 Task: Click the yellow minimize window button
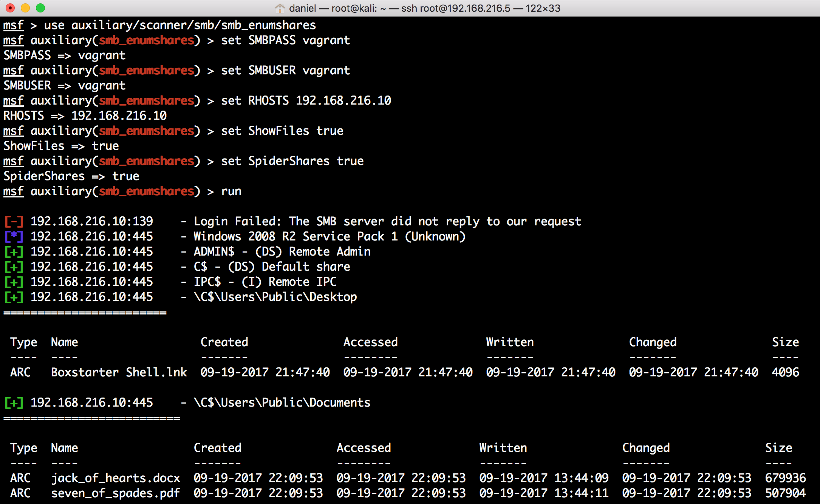25,8
